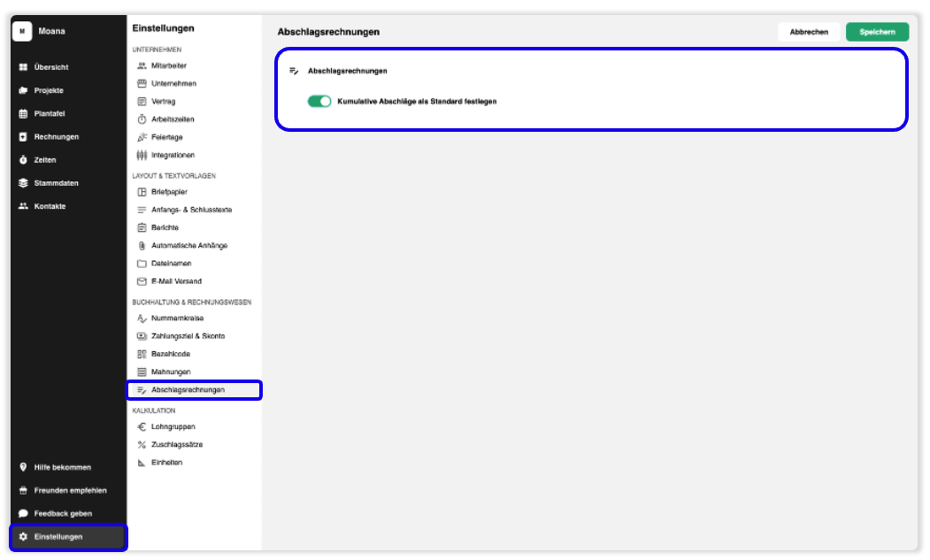
Task: Click the Bezahlcode QR icon
Action: [142, 354]
